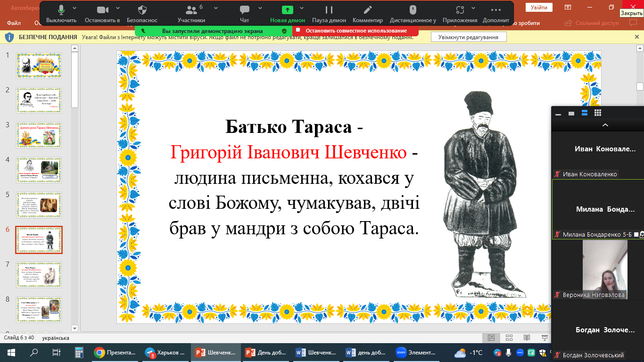The height and width of the screenshot is (362, 644).
Task: Open remote control mouse option
Action: (x=413, y=10)
